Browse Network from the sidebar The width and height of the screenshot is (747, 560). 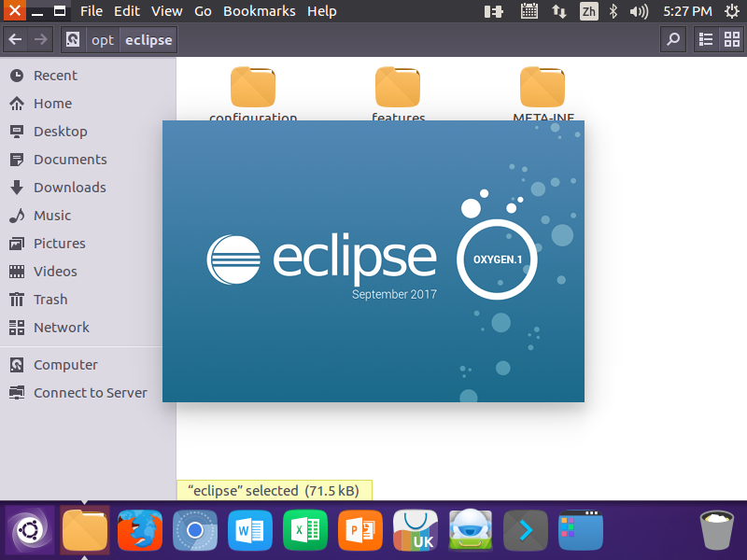click(61, 328)
